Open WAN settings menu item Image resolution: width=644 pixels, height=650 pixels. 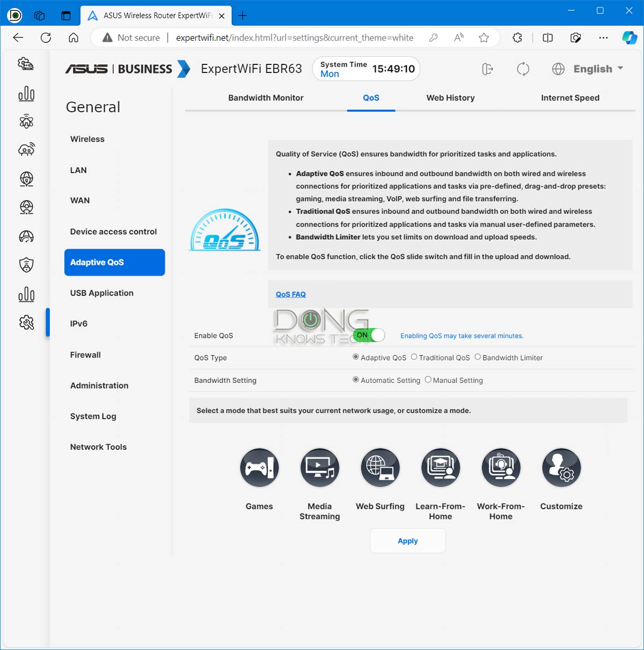pos(80,201)
